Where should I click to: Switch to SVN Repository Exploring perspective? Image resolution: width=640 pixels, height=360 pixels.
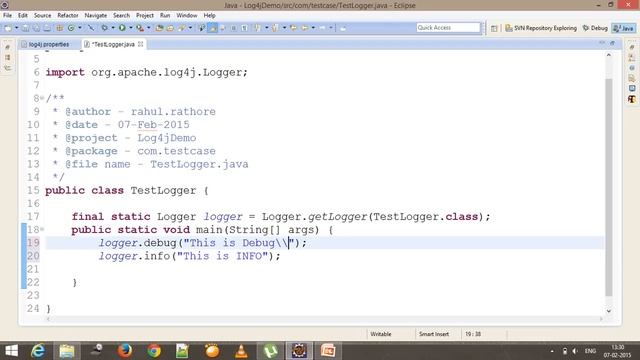point(540,28)
